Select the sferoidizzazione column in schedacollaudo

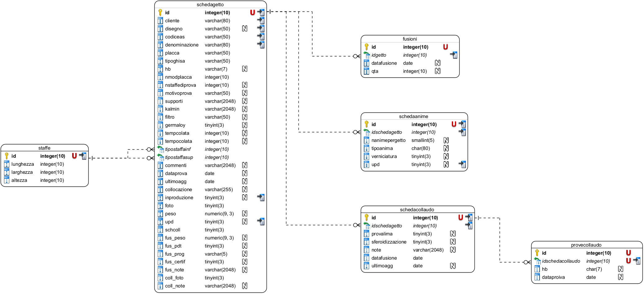417,242
